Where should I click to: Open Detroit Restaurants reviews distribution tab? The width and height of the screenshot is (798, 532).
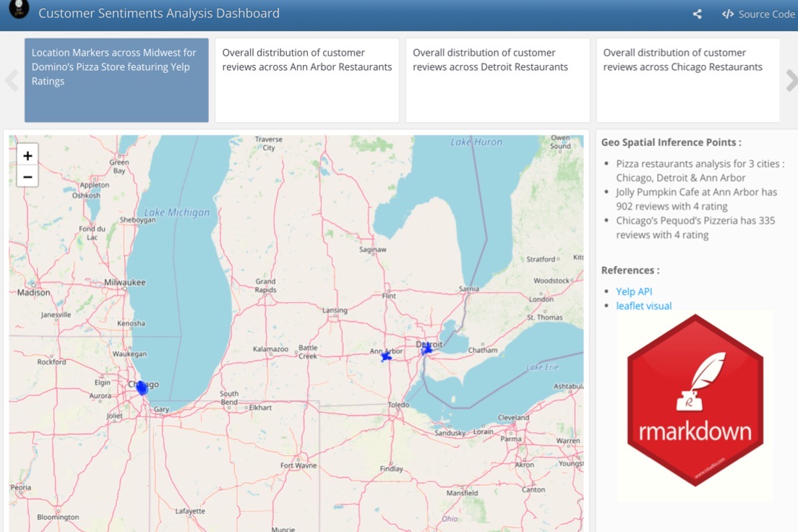pyautogui.click(x=497, y=80)
